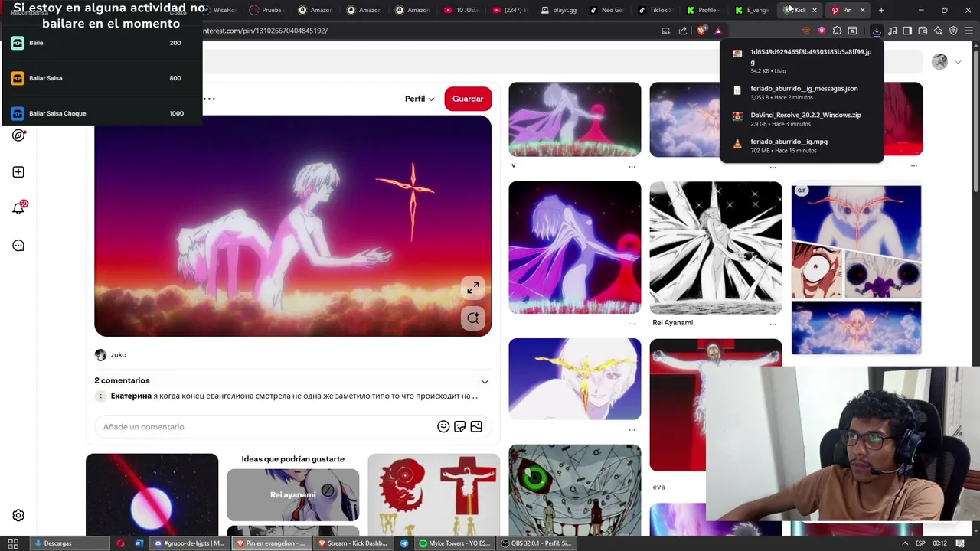Select Bailar Salsa reward 800

pyautogui.click(x=101, y=78)
